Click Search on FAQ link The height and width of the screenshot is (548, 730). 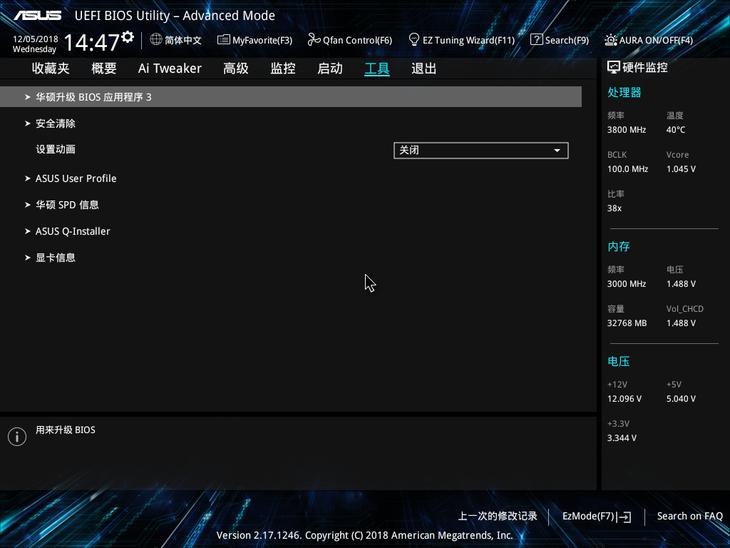coord(689,516)
